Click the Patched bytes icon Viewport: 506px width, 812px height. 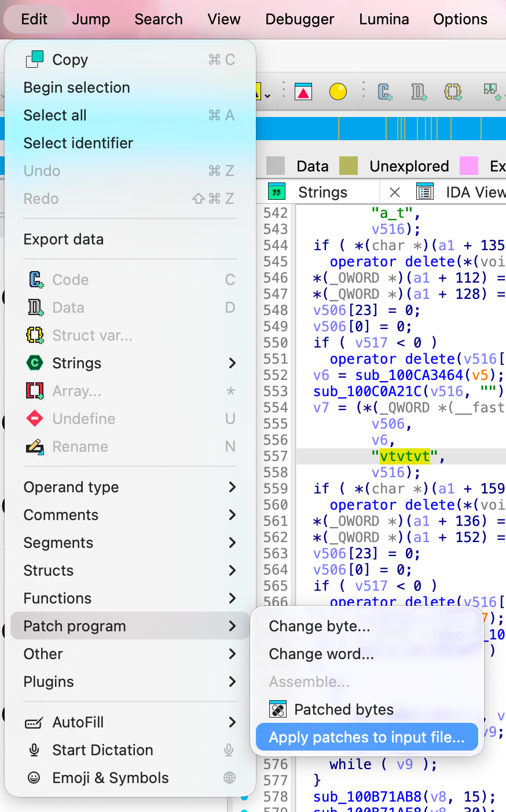point(278,709)
